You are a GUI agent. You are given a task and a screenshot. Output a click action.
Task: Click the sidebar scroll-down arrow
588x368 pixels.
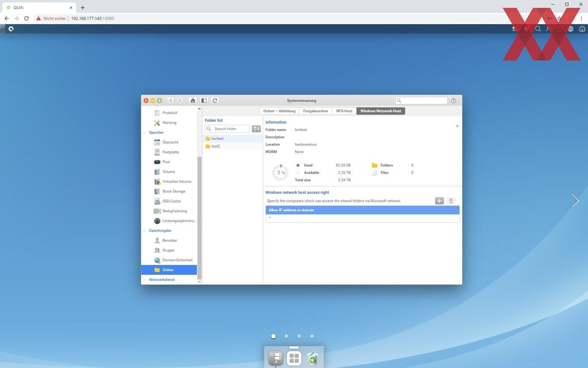point(199,281)
